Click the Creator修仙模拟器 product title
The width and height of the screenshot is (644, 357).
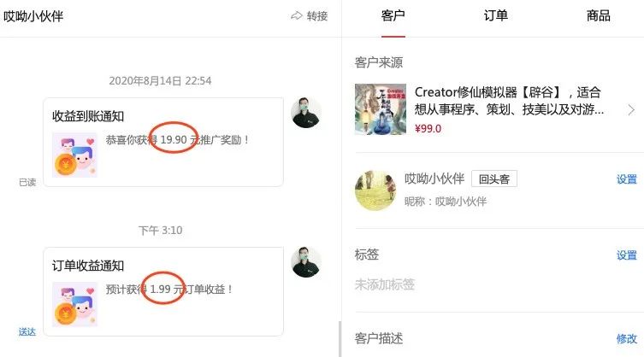click(x=509, y=101)
